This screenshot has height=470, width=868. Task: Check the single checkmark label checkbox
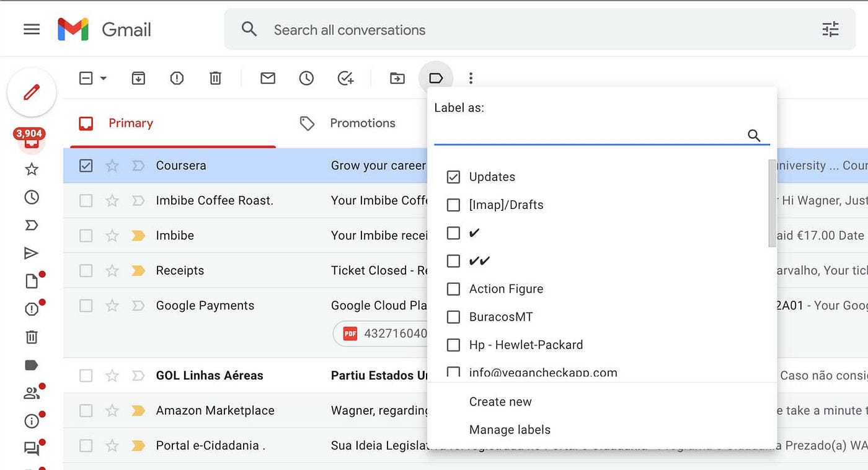(x=453, y=233)
